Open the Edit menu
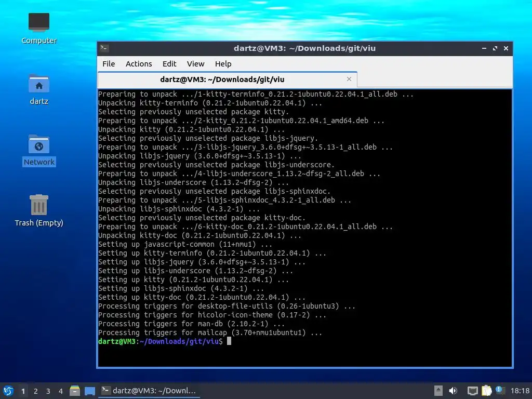Image resolution: width=532 pixels, height=399 pixels. [169, 64]
